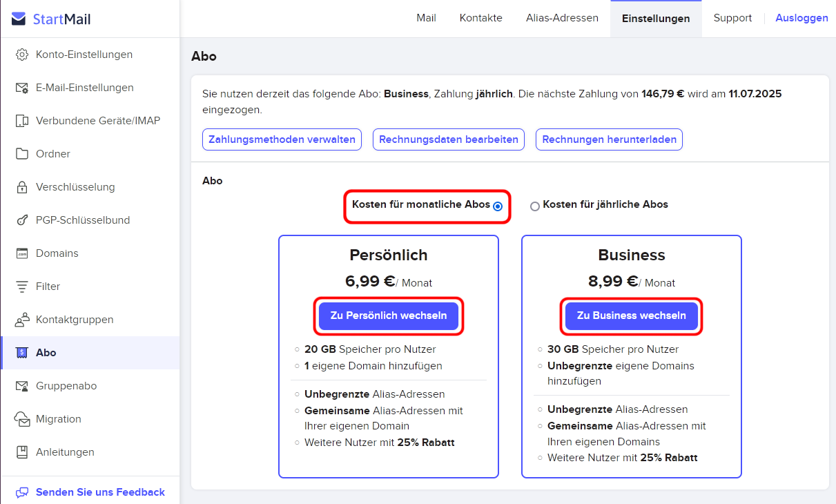836x504 pixels.
Task: Open Verbundene Geräte/IMAP sidebar entry
Action: pyautogui.click(x=90, y=121)
